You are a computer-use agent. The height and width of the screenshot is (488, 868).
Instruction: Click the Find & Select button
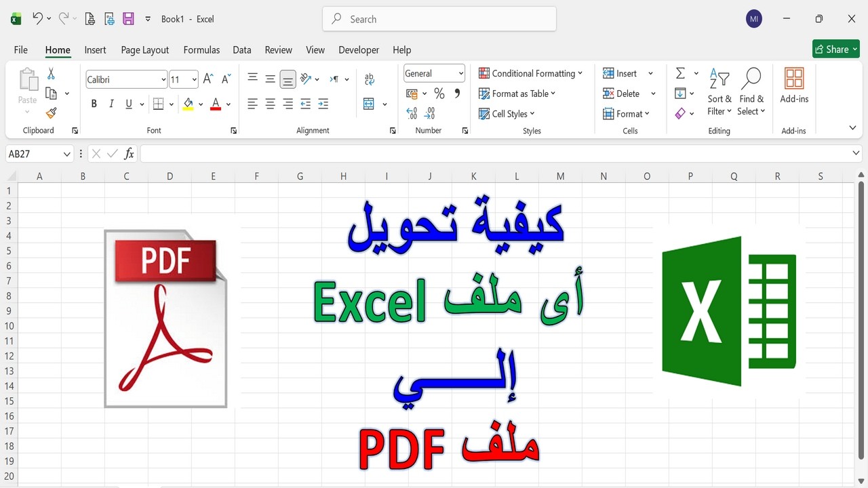(x=751, y=91)
